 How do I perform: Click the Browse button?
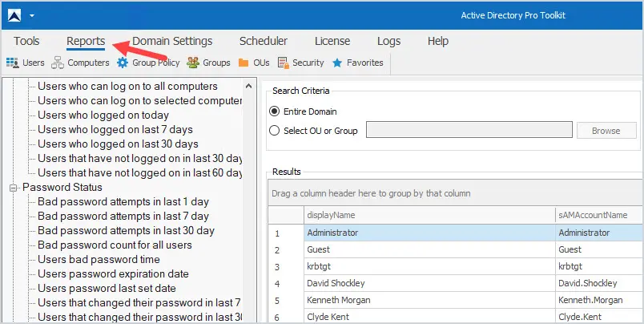click(x=606, y=131)
